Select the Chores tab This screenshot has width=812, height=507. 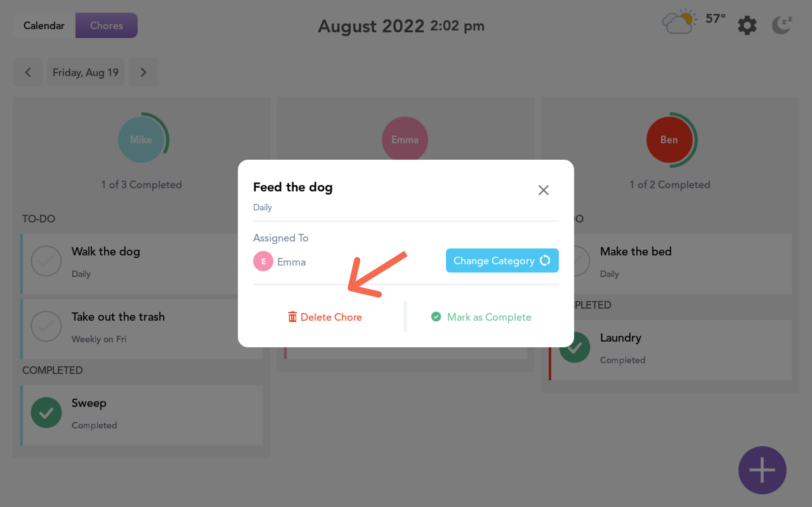[106, 25]
